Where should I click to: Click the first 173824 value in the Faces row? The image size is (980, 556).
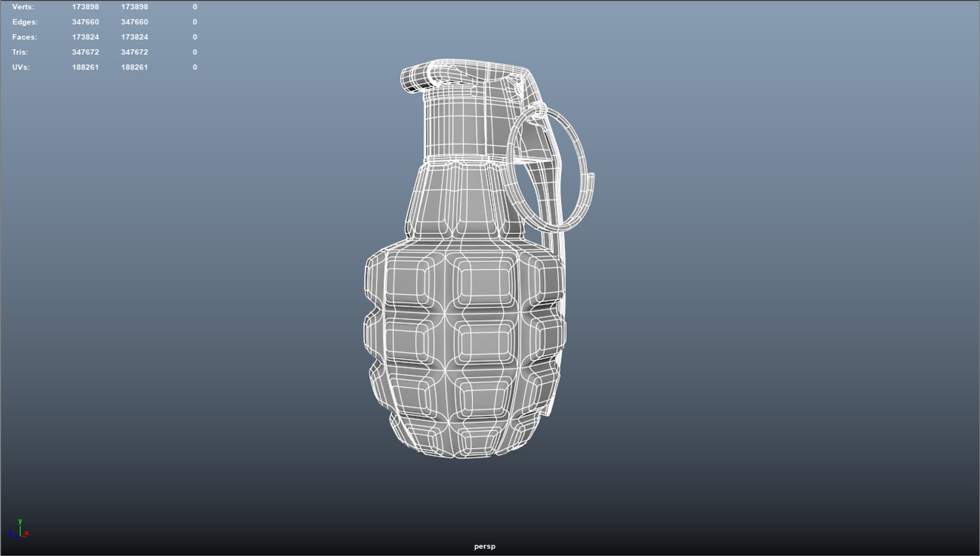click(85, 37)
